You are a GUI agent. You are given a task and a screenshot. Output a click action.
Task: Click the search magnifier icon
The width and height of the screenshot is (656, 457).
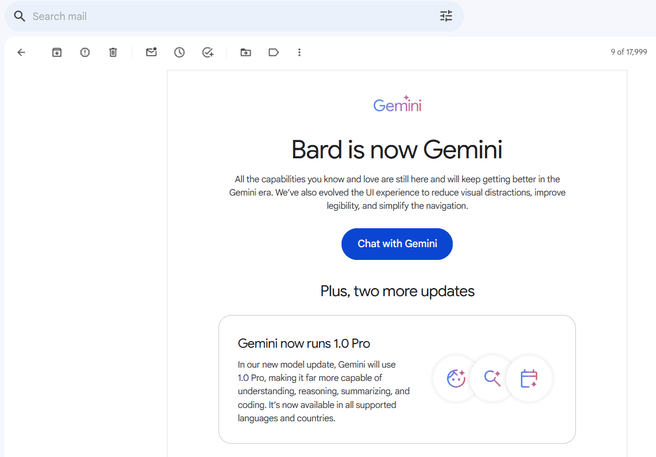pos(19,16)
